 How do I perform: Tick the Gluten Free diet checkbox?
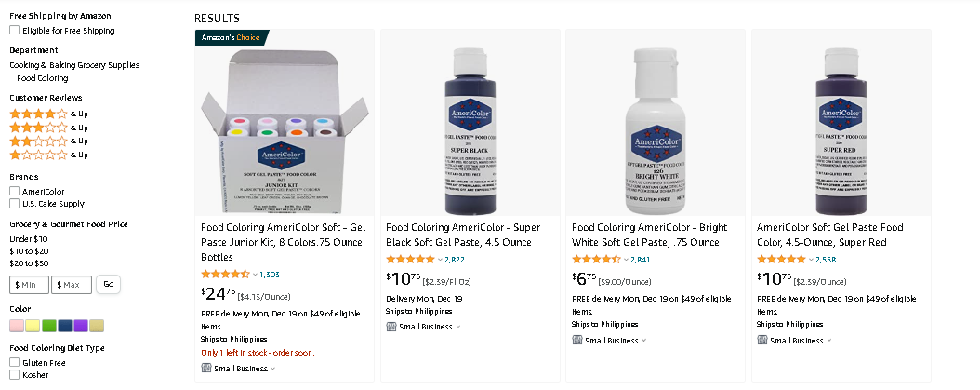[14, 362]
